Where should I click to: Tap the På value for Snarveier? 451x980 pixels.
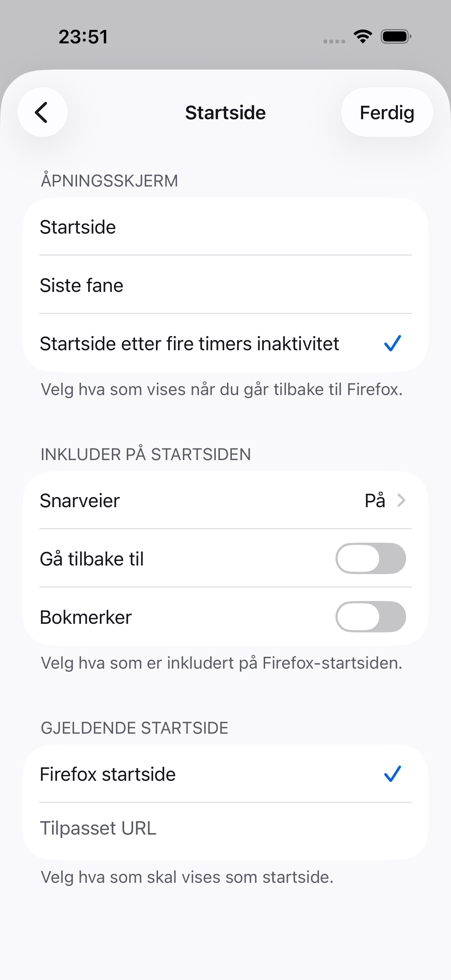click(x=375, y=500)
